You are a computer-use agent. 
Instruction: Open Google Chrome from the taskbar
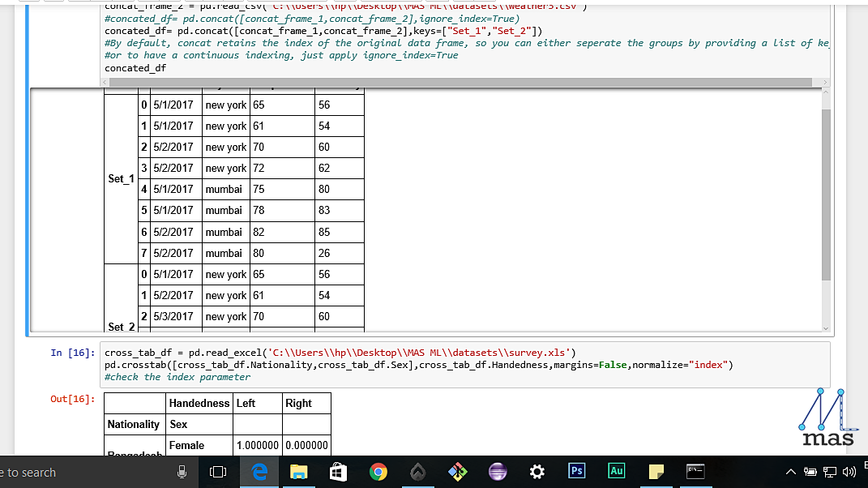tap(378, 471)
